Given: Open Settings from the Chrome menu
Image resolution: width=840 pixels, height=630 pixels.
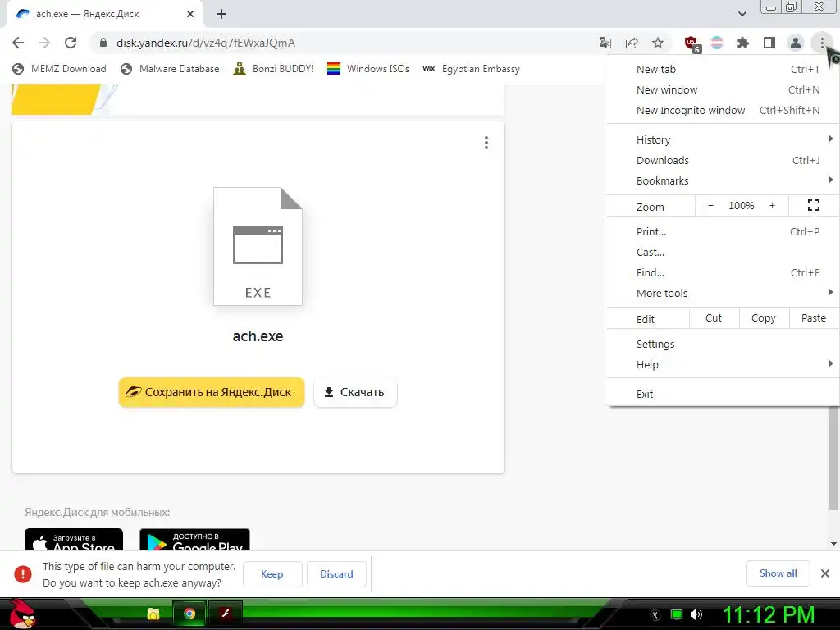Looking at the screenshot, I should [x=722, y=344].
